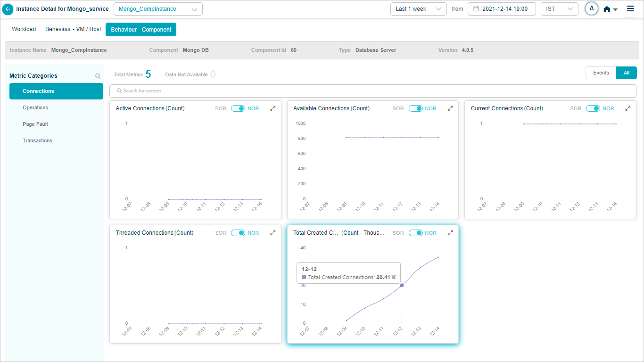
Task: Open the Mongo_CompInstance dropdown
Action: tap(158, 9)
